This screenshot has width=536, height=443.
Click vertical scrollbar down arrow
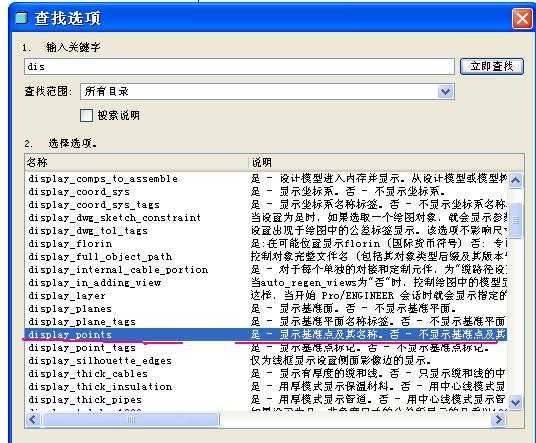pyautogui.click(x=515, y=402)
